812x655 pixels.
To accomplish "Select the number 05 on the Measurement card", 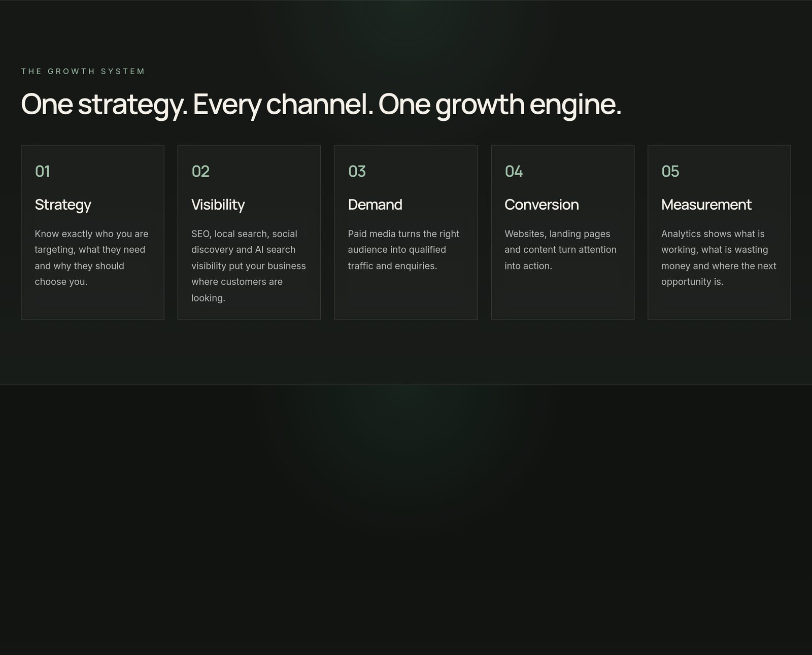I will point(670,172).
